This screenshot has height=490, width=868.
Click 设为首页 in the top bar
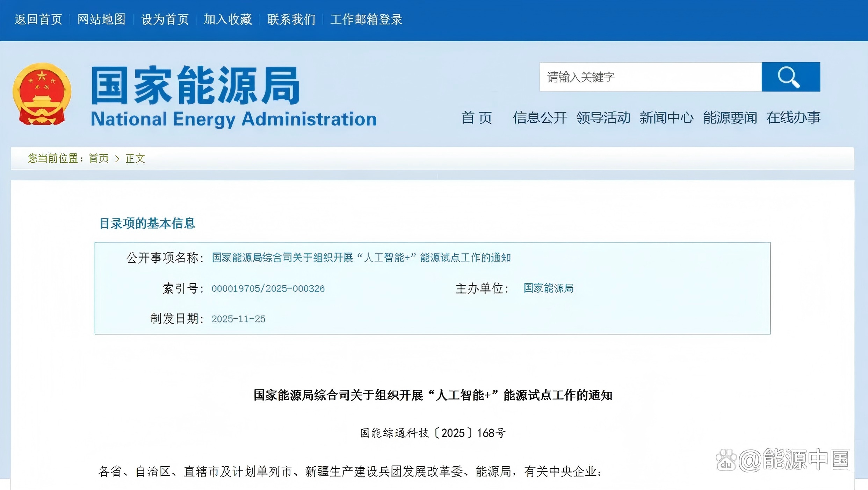point(165,19)
